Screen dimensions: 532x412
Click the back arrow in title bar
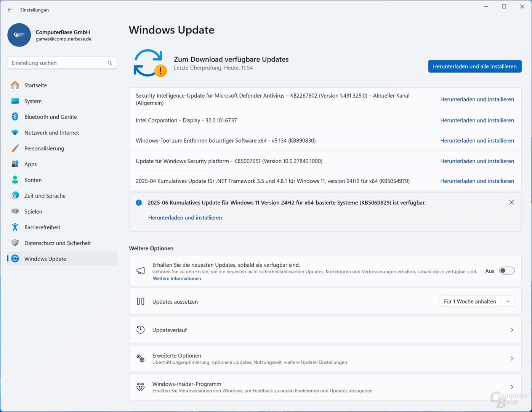[x=10, y=10]
